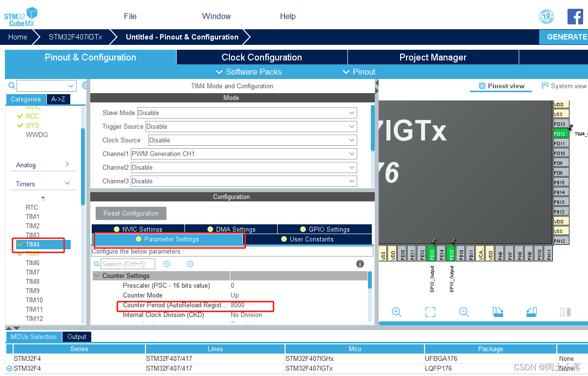Select TIM1 in the Timers list
Image resolution: width=588 pixels, height=376 pixels.
click(x=33, y=217)
